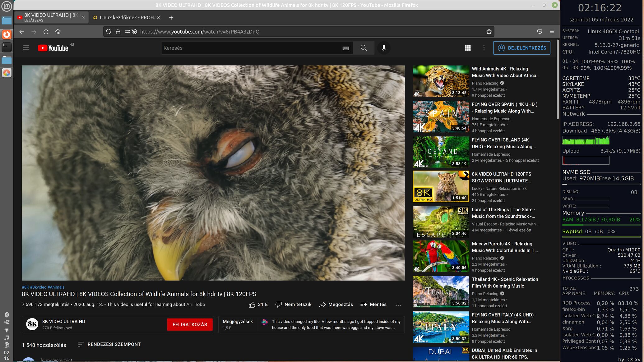Reload the current page

(x=46, y=32)
